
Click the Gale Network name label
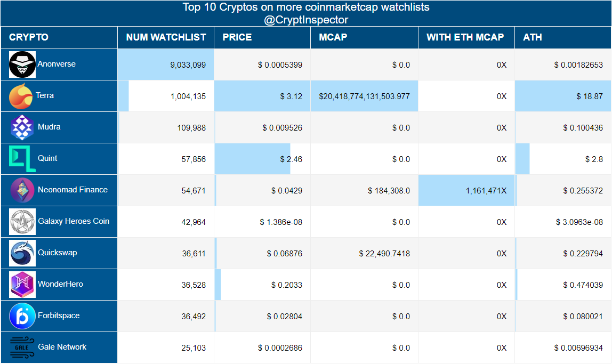62,347
